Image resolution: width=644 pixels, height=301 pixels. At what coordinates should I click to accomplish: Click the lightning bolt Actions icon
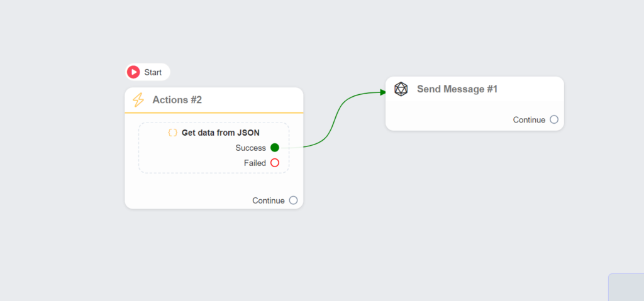(138, 100)
